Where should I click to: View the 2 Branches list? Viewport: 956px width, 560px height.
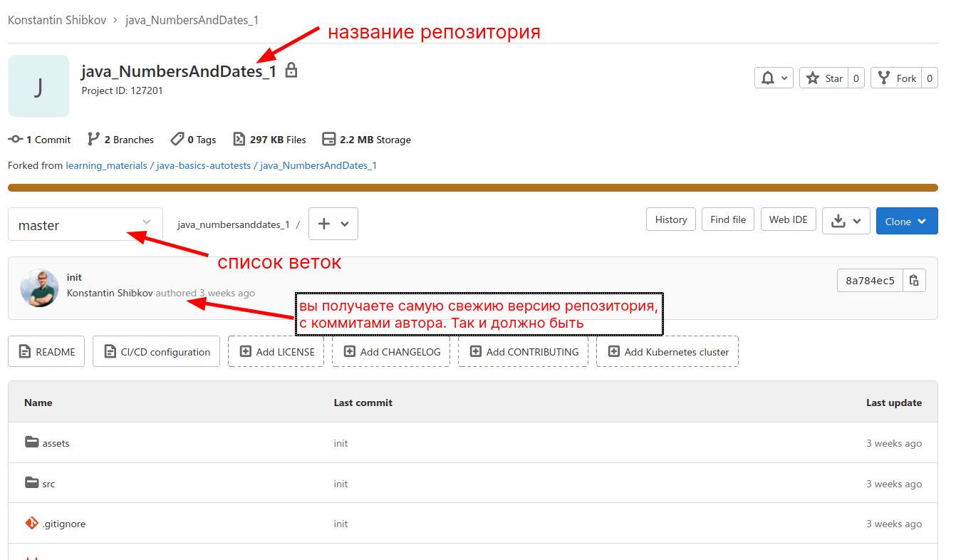(120, 140)
